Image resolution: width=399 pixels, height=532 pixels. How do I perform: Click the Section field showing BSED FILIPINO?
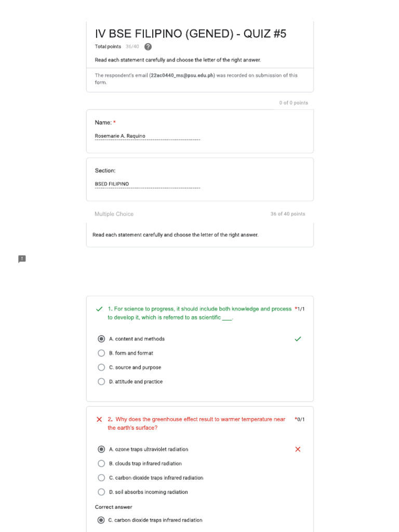pos(147,184)
